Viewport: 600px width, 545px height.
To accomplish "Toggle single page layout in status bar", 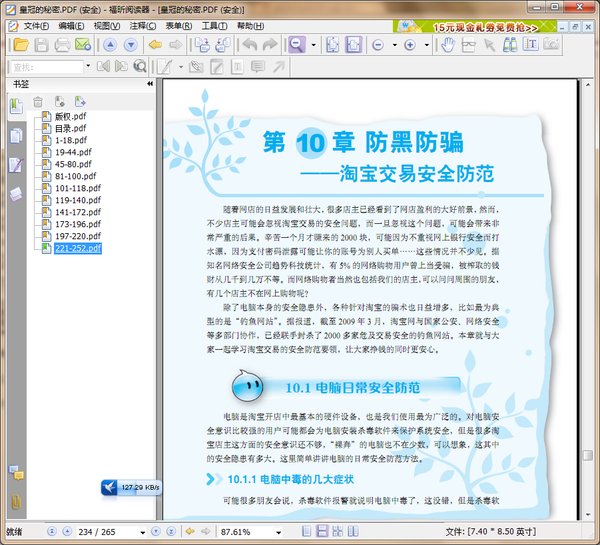I will [307, 531].
